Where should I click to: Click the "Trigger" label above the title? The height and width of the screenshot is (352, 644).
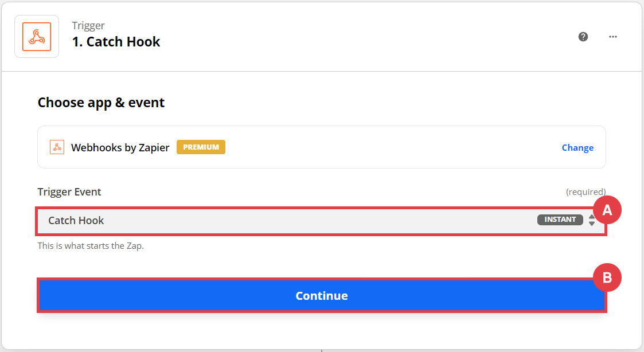pyautogui.click(x=88, y=25)
